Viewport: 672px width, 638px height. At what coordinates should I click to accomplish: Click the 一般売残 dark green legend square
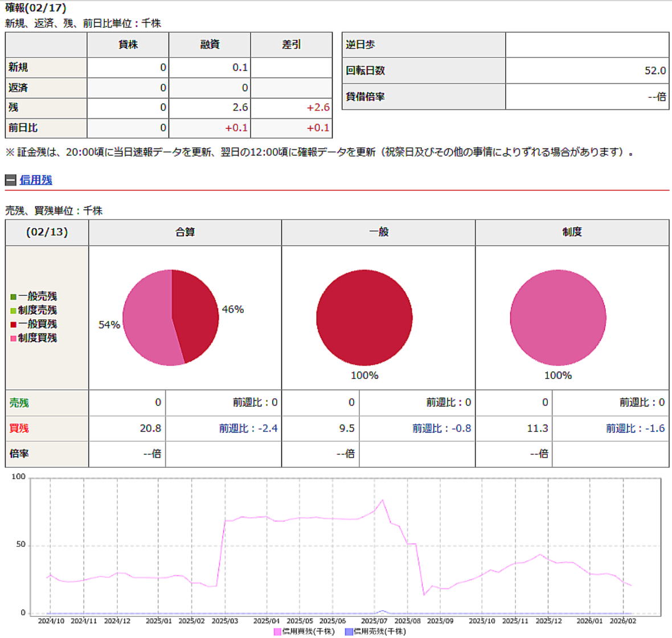(x=13, y=297)
